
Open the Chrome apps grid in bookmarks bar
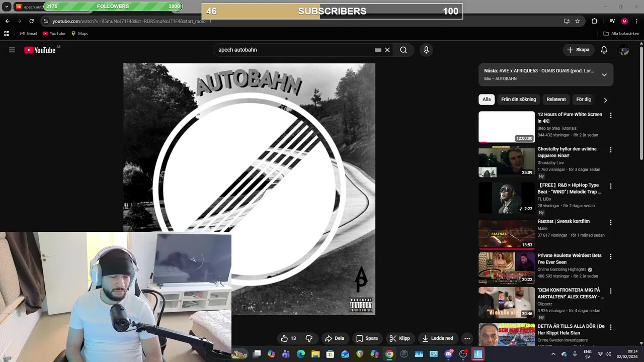7,34
